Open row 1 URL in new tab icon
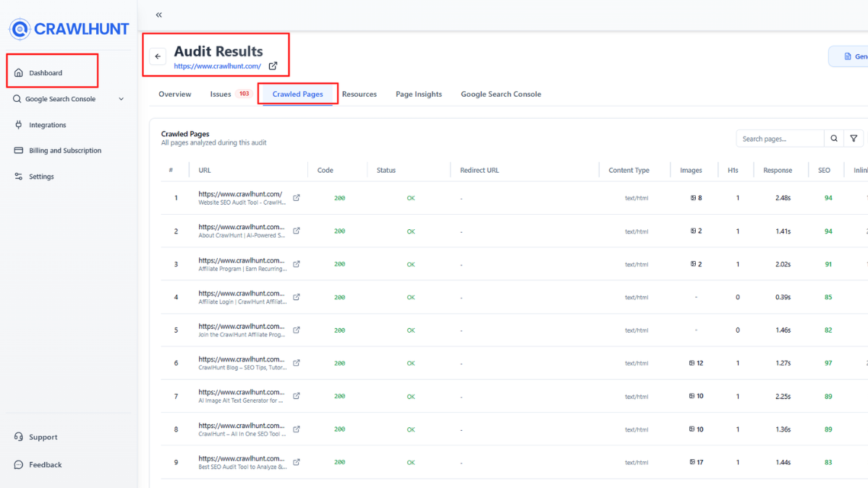This screenshot has height=488, width=868. pyautogui.click(x=297, y=197)
